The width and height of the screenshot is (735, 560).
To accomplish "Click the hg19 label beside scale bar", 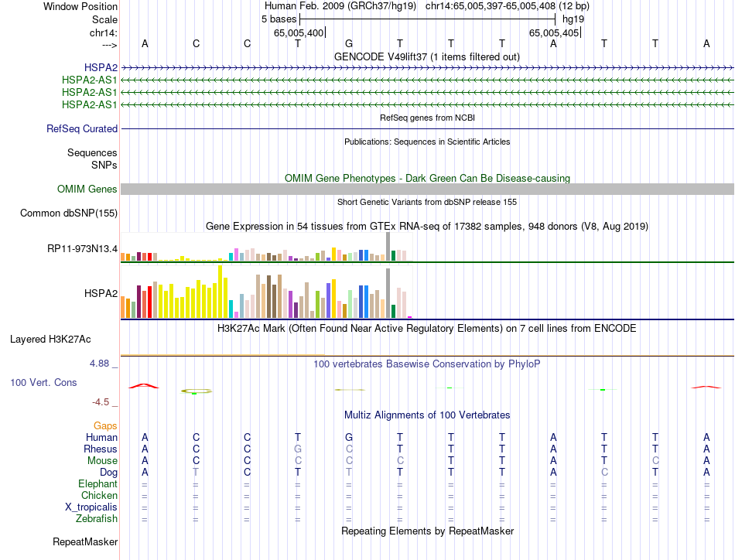I will 573,19.
